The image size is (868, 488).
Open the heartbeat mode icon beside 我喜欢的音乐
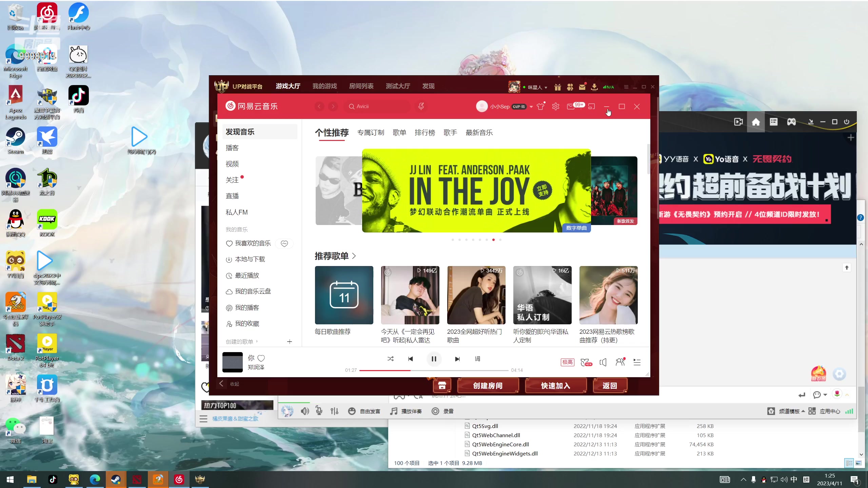point(284,244)
